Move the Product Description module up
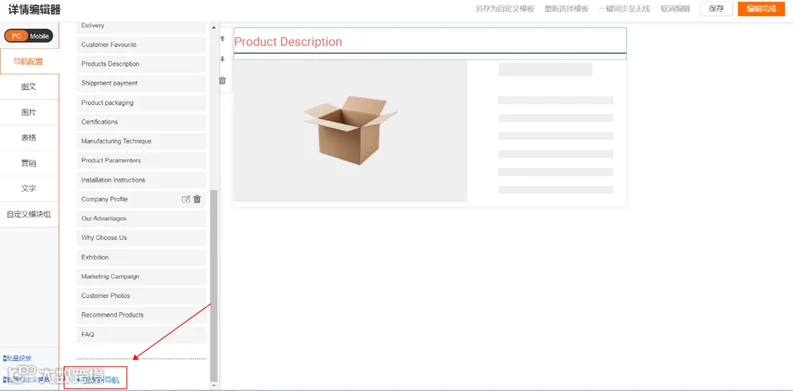This screenshot has height=391, width=793. (223, 38)
